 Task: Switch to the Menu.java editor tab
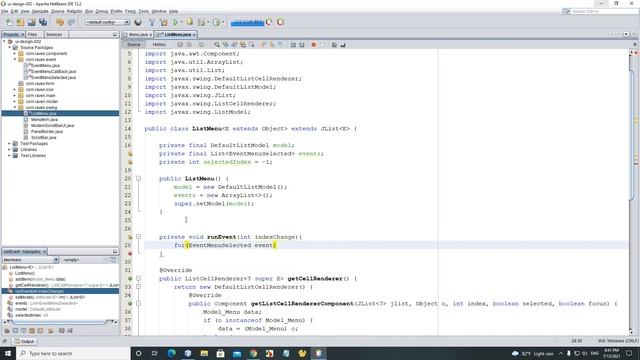tap(138, 35)
